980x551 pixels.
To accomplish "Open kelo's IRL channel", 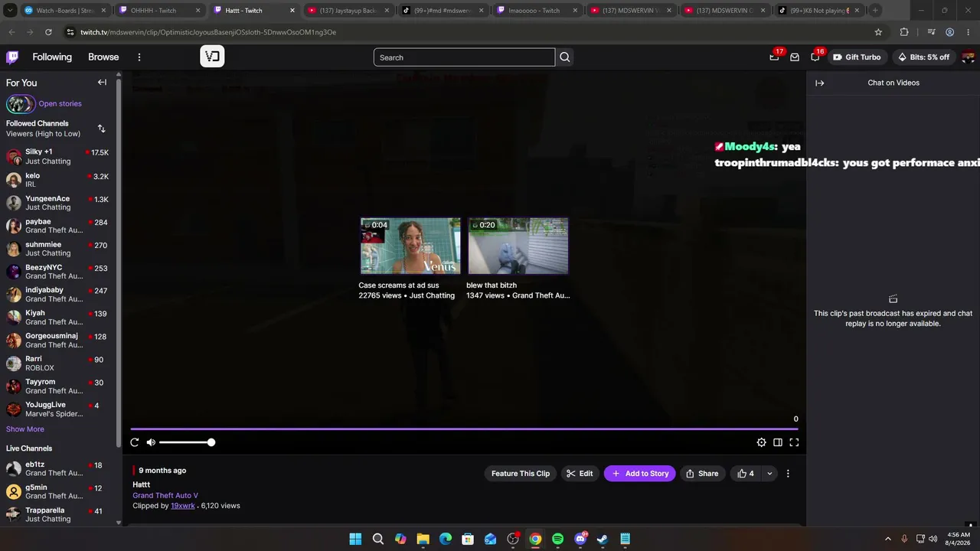I will click(x=58, y=180).
